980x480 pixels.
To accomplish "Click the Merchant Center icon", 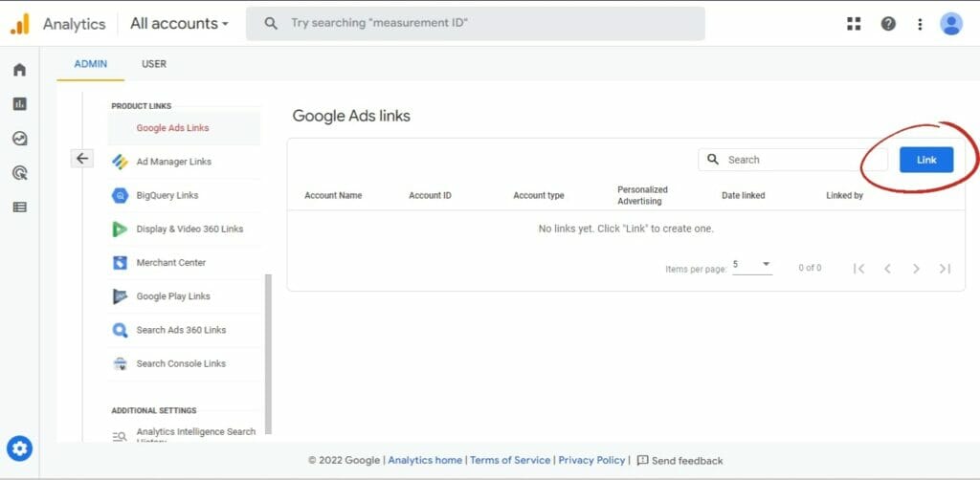I will coord(120,263).
